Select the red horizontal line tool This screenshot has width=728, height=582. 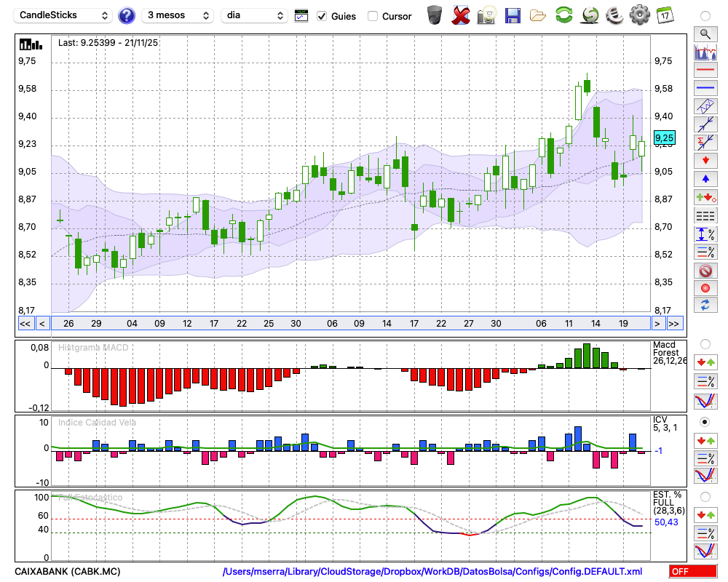click(705, 70)
